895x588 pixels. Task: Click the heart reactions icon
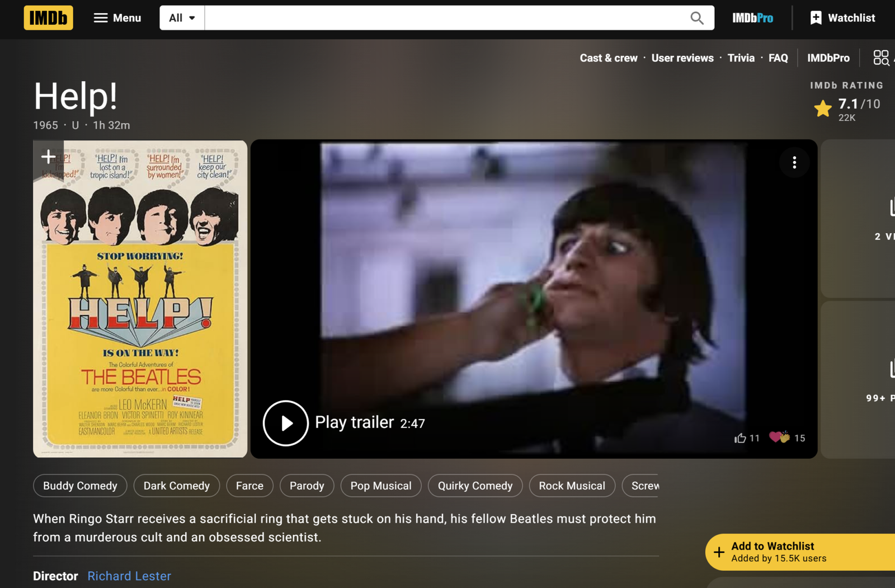pos(779,438)
